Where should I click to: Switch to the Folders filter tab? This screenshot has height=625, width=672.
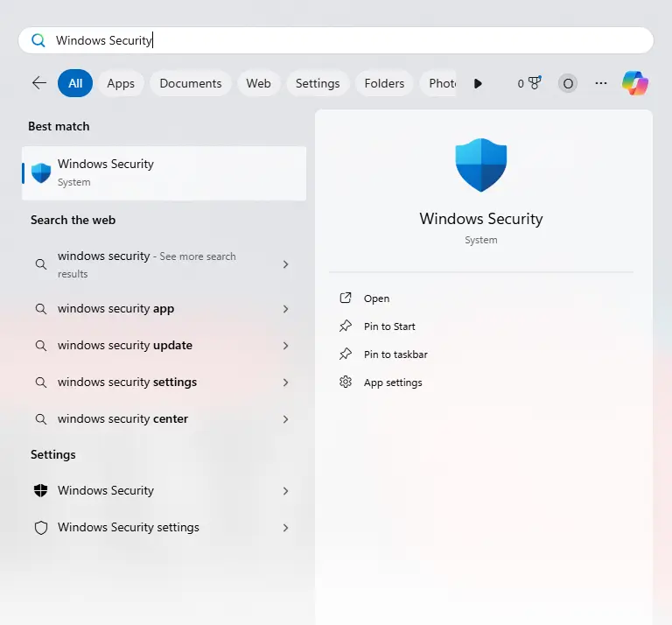point(384,83)
